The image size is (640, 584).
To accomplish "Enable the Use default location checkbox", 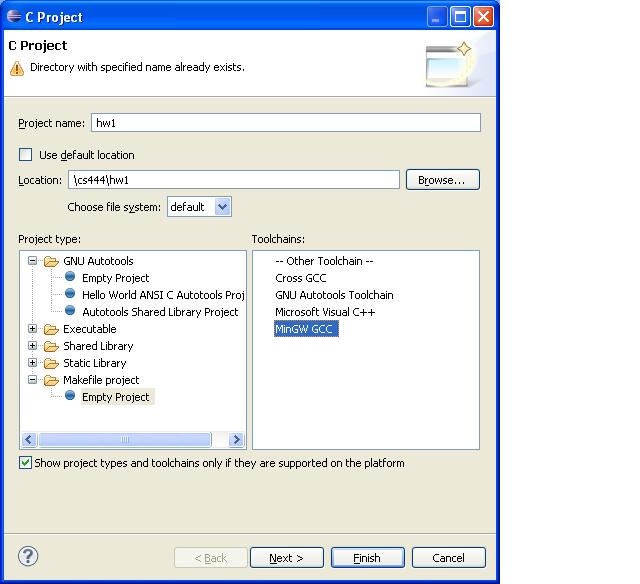I will click(26, 155).
